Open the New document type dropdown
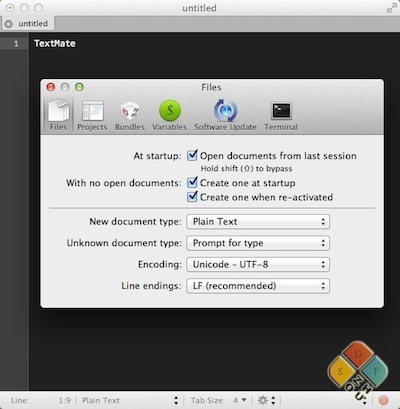 pyautogui.click(x=258, y=222)
